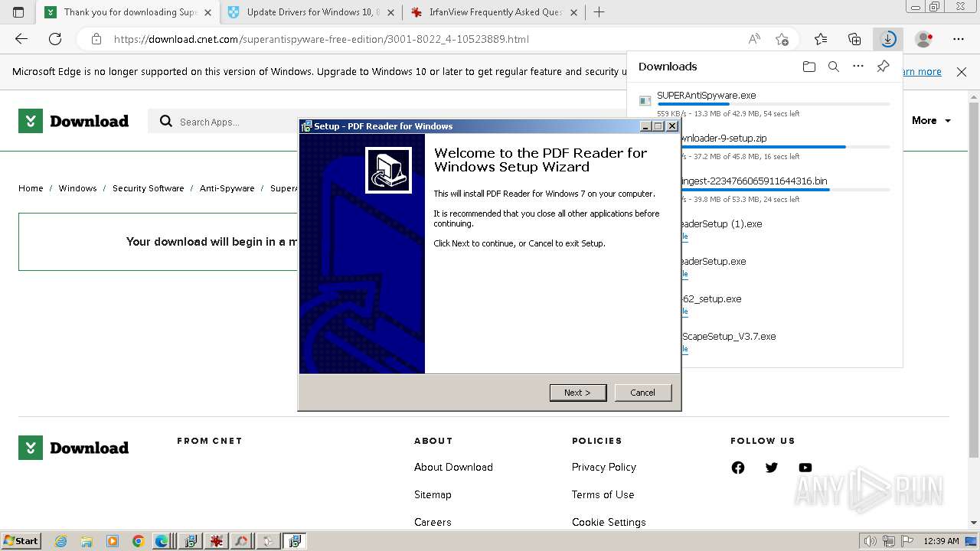Open Cookie Settings in the footer

(x=609, y=522)
